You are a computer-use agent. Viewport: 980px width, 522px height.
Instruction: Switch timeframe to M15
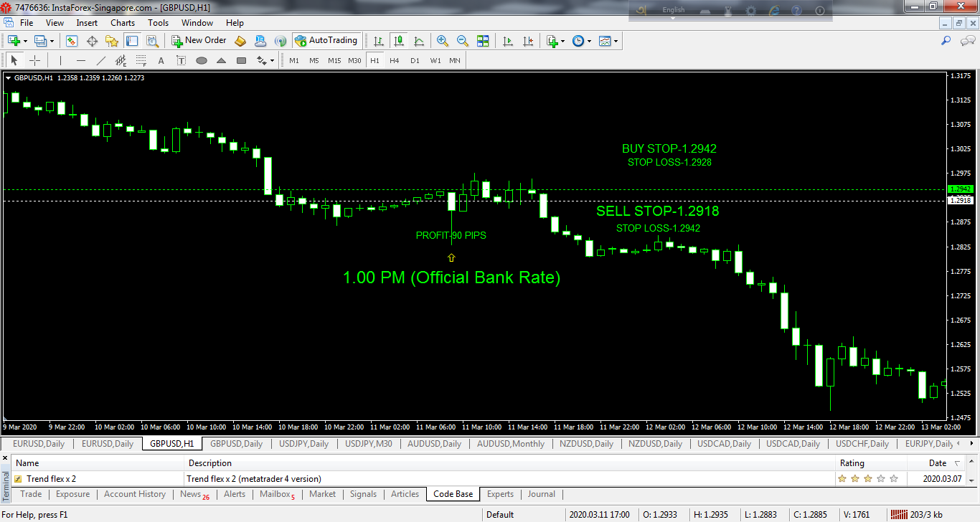[334, 60]
